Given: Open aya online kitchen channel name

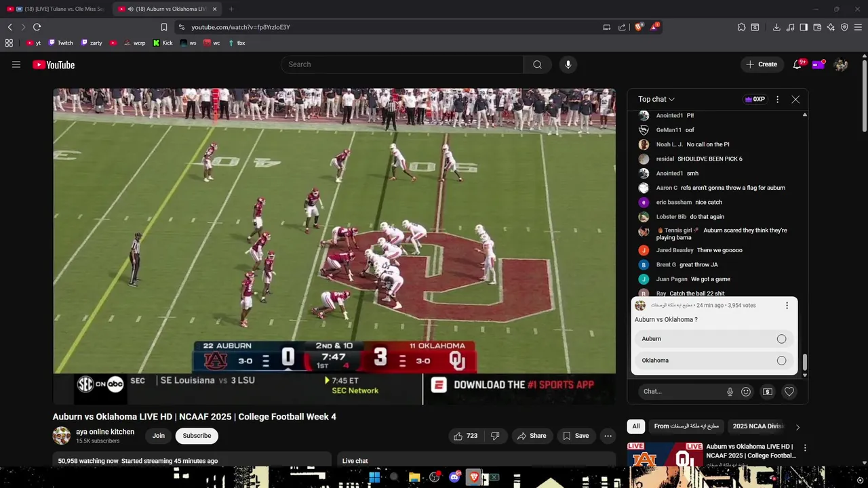Looking at the screenshot, I should pyautogui.click(x=105, y=432).
